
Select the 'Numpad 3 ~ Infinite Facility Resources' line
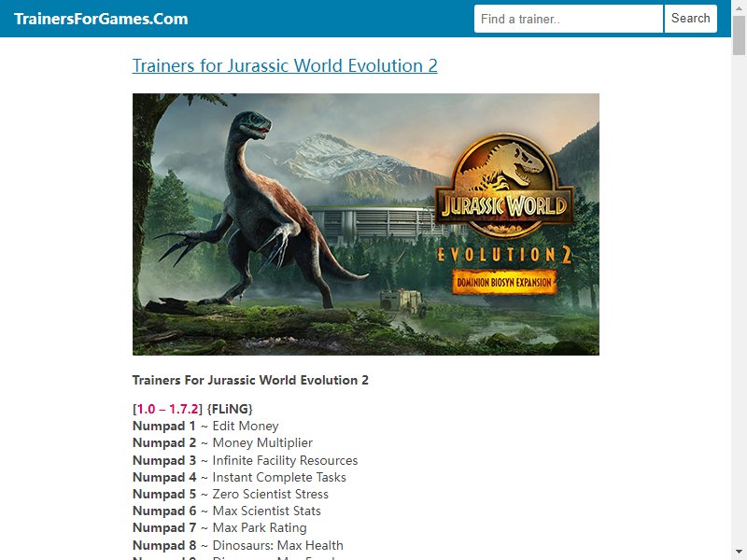pos(245,460)
